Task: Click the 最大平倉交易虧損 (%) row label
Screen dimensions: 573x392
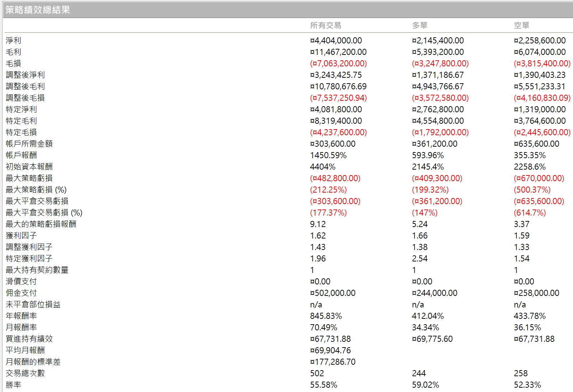Action: 44,213
